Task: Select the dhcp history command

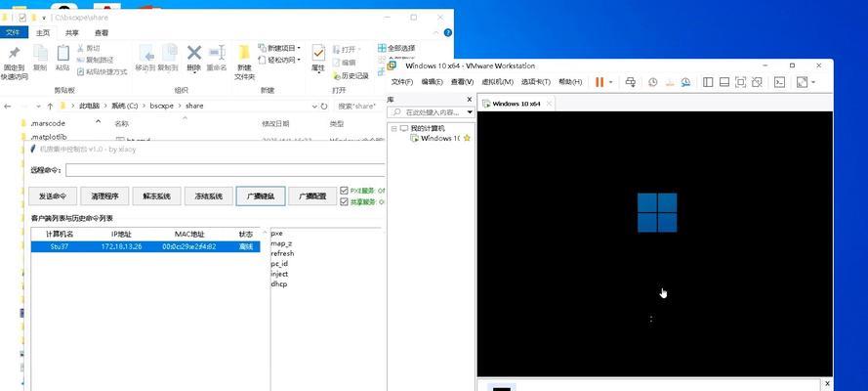Action: pos(278,284)
